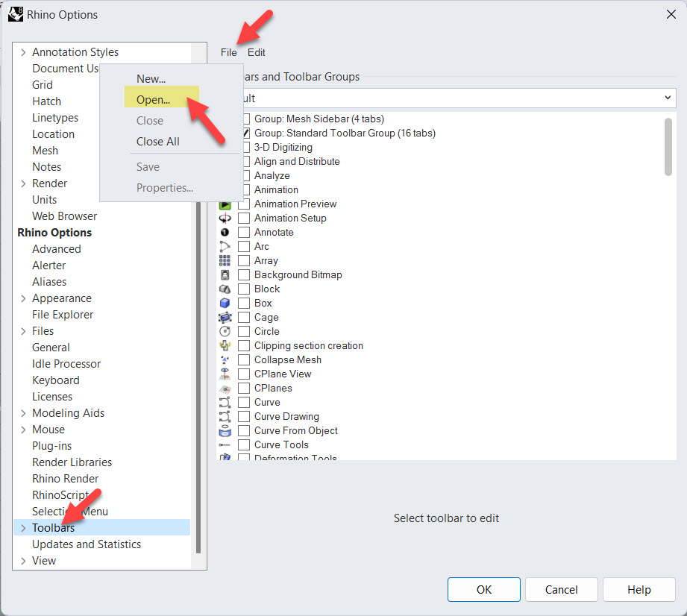Select the Aliases options page
The height and width of the screenshot is (616, 687).
click(x=49, y=282)
